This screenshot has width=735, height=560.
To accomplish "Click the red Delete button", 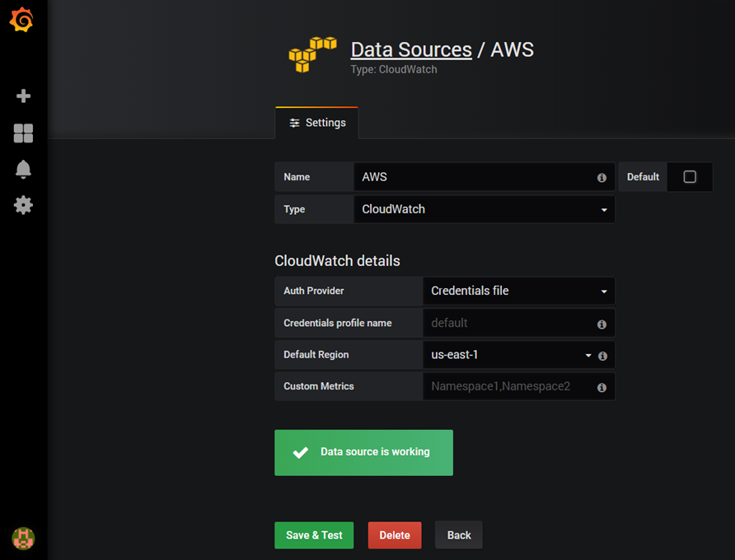I will pos(394,535).
